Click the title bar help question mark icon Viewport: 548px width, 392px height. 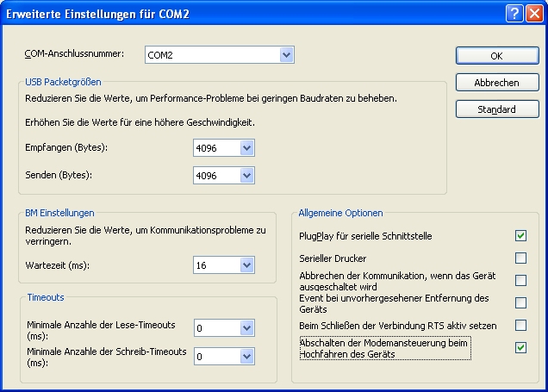pos(514,12)
